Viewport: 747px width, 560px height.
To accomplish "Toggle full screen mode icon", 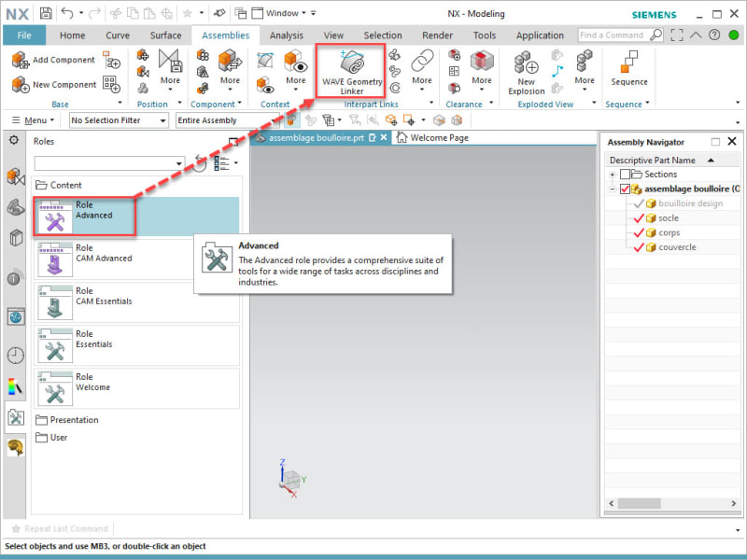I will (x=676, y=35).
